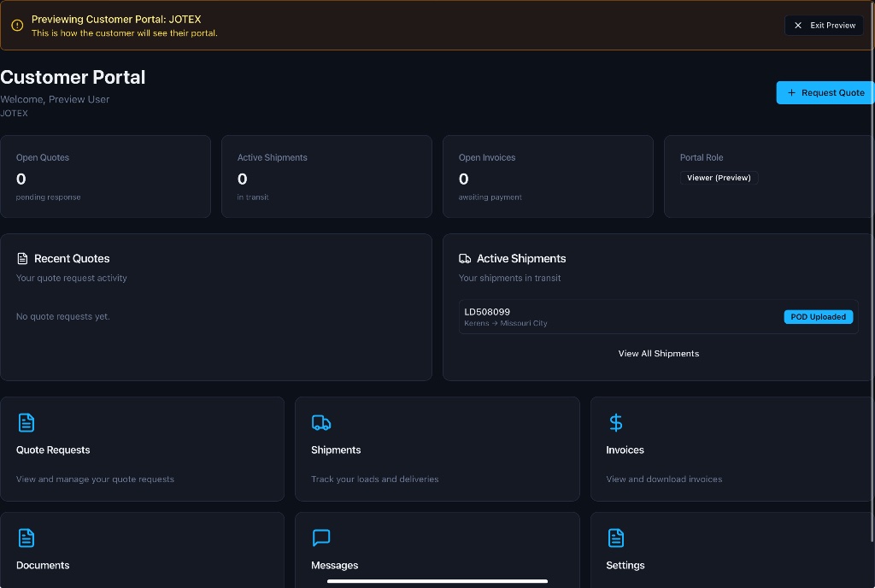Open View All Shipments
The image size is (875, 588).
click(659, 353)
